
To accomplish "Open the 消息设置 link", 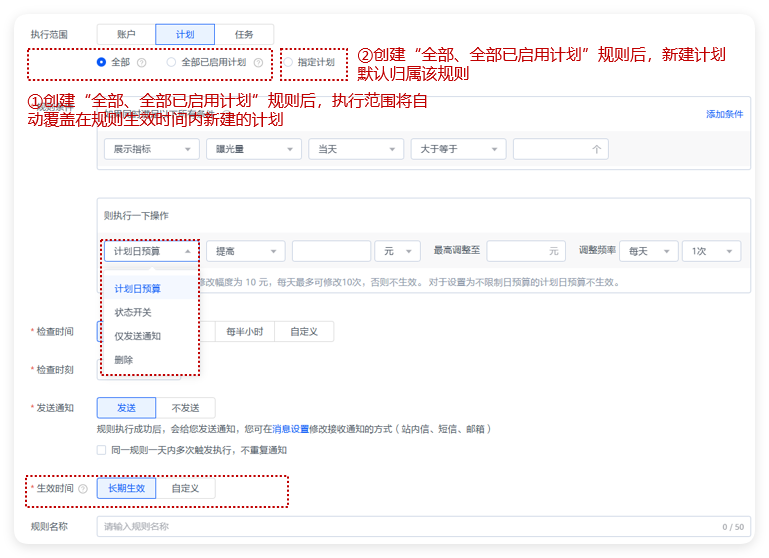I will [x=291, y=429].
